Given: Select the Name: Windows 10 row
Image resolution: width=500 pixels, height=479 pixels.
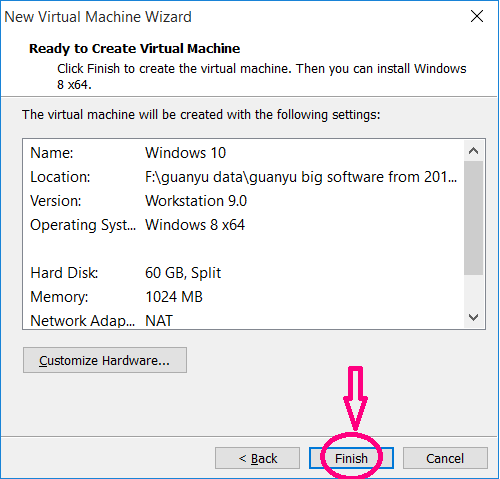Looking at the screenshot, I should 243,153.
